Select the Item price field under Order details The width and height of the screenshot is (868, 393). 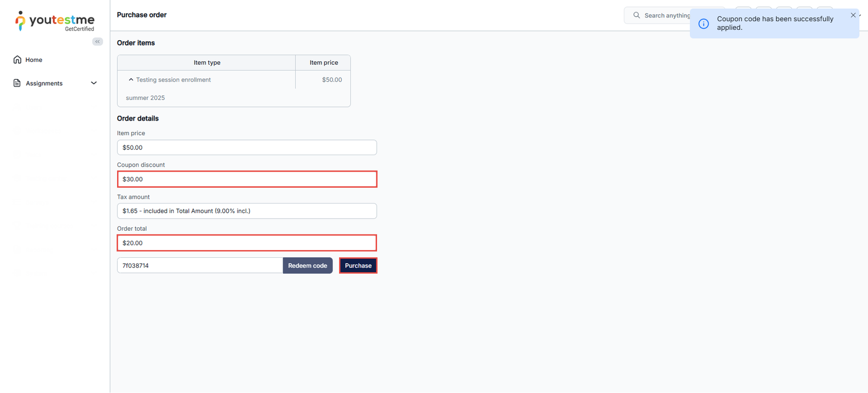click(247, 148)
